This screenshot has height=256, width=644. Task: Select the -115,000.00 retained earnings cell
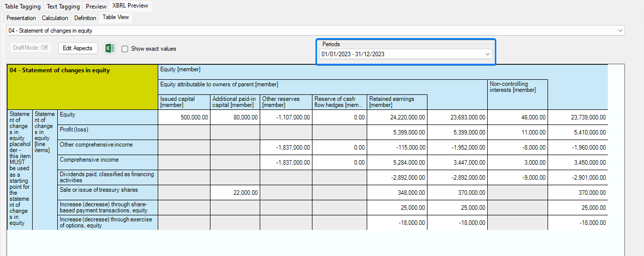(x=397, y=147)
